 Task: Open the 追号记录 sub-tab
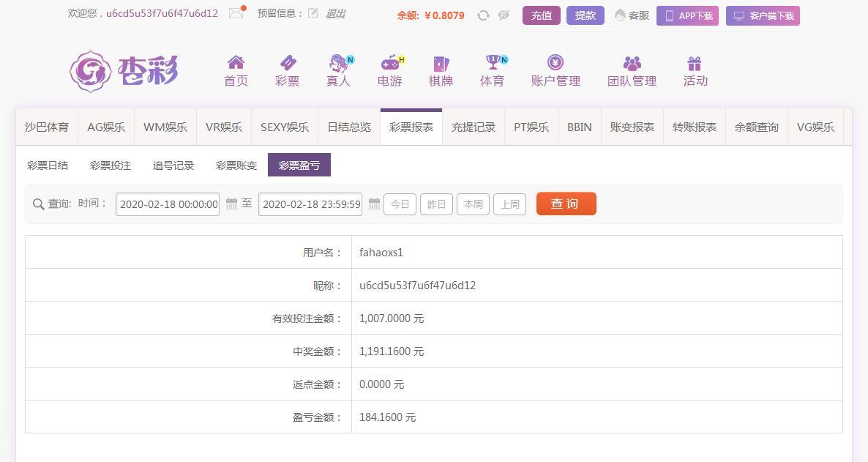(x=173, y=165)
